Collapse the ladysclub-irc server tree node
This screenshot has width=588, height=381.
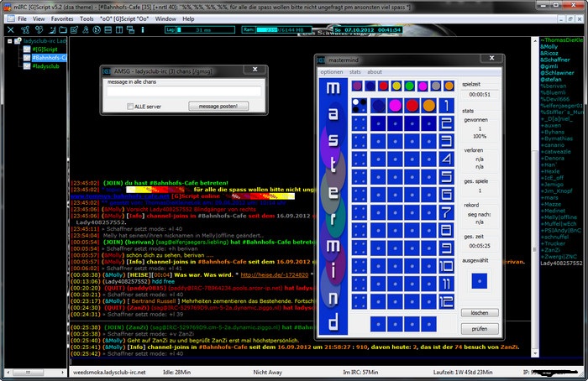(x=10, y=41)
